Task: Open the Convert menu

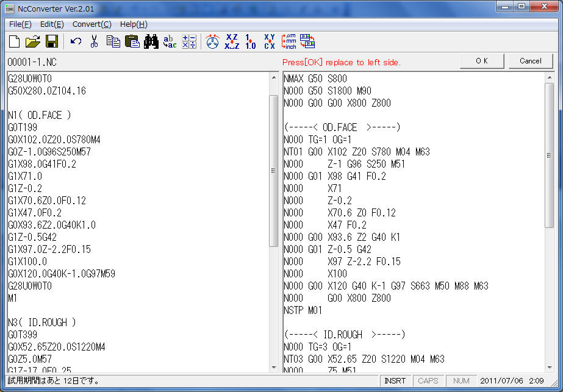Action: (92, 24)
